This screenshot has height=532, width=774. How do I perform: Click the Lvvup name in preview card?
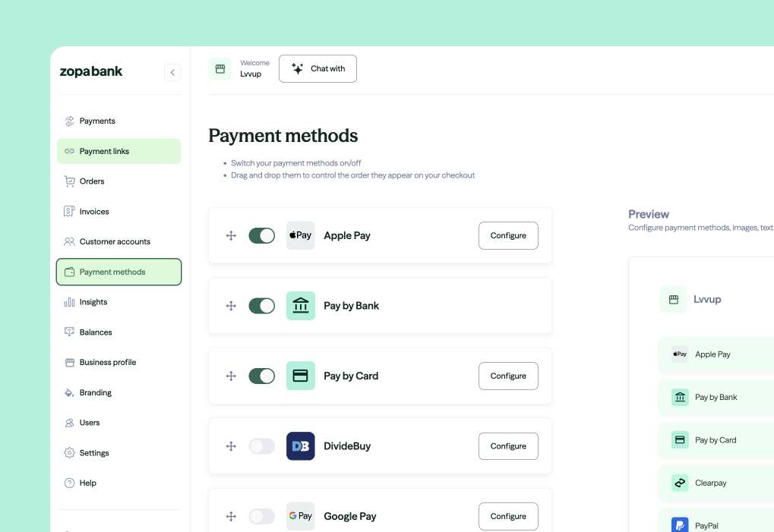pos(707,299)
